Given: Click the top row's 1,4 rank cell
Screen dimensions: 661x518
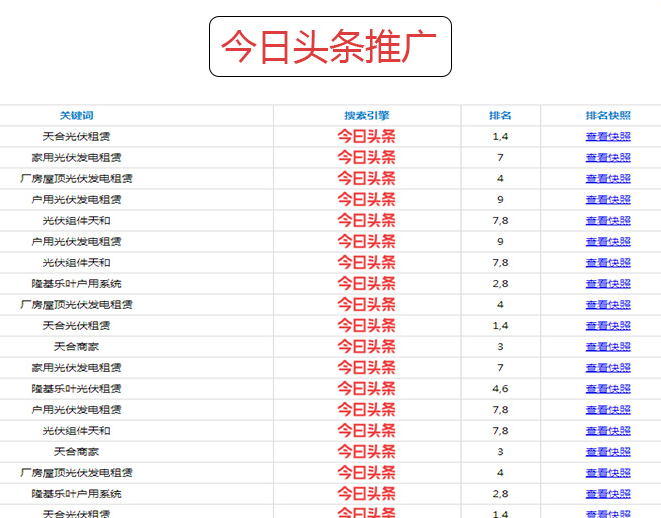Looking at the screenshot, I should point(500,137).
